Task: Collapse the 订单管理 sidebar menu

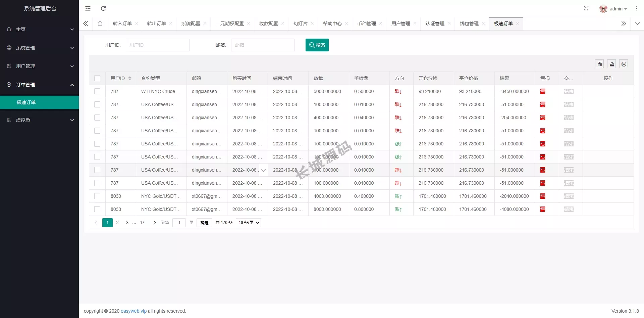Action: (40, 85)
